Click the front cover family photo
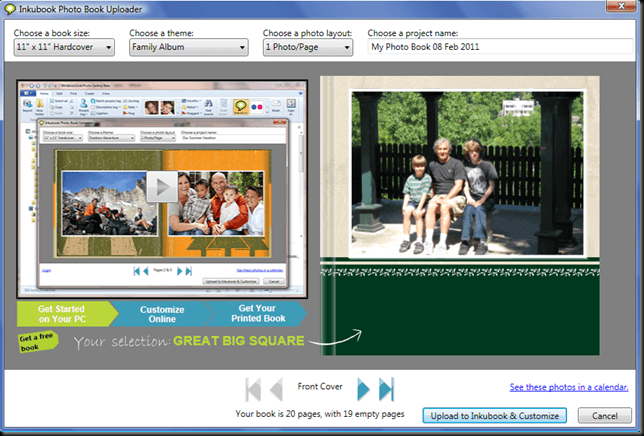The width and height of the screenshot is (644, 436). pyautogui.click(x=467, y=173)
